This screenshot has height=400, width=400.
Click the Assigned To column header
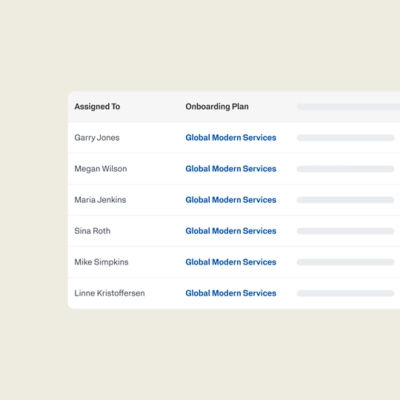point(97,107)
